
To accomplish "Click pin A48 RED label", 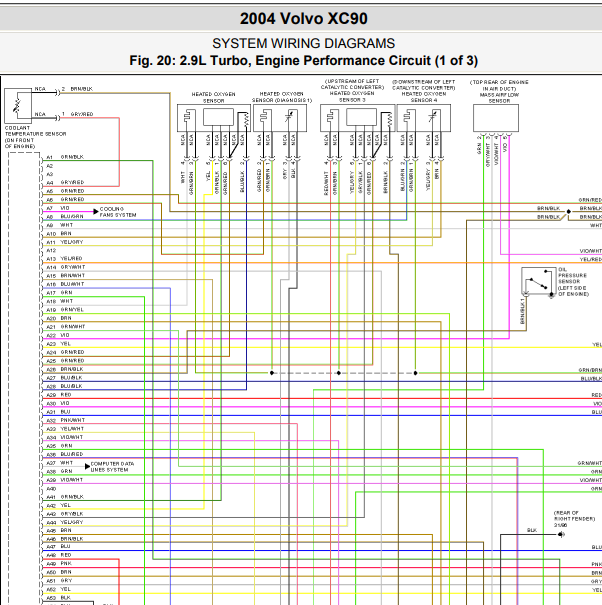I will click(59, 555).
